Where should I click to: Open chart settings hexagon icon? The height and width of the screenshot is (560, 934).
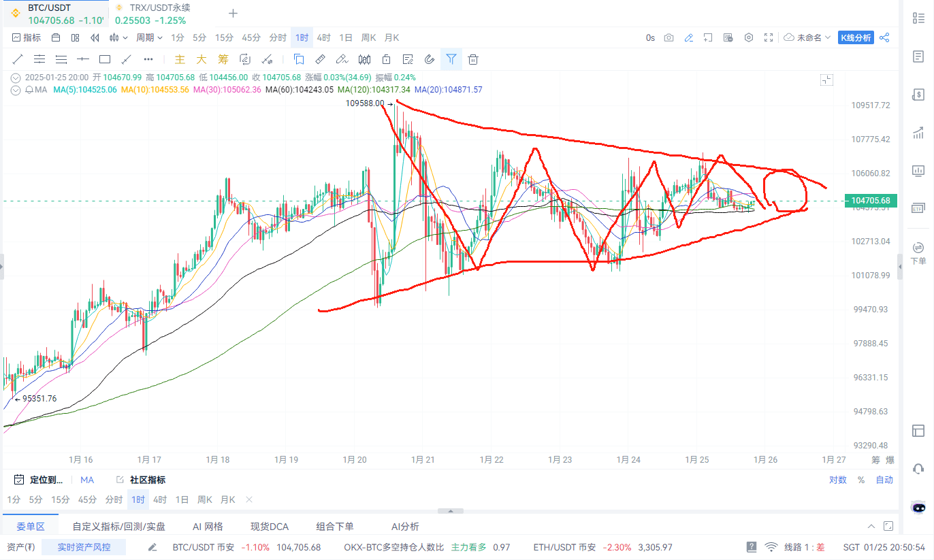tap(749, 38)
